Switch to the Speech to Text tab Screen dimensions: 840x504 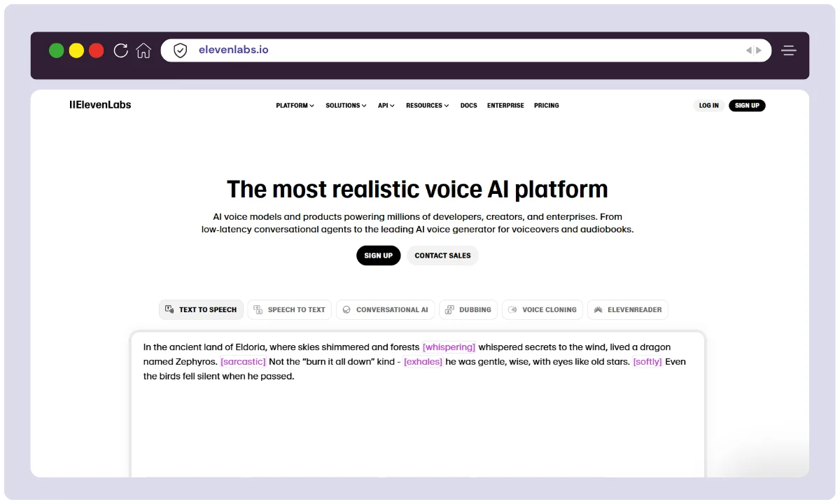point(289,309)
